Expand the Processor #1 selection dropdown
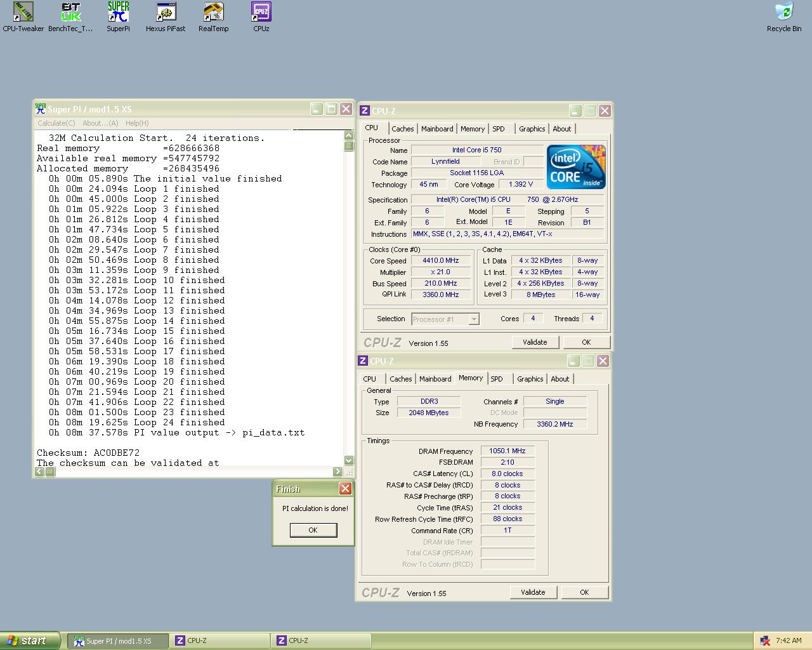The height and width of the screenshot is (650, 812). [x=473, y=319]
